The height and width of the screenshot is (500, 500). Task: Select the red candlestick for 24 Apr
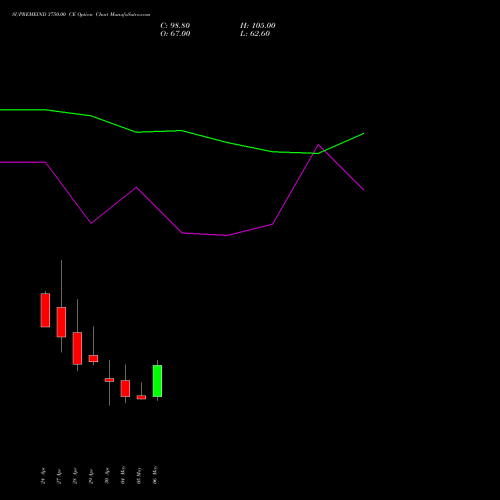pyautogui.click(x=45, y=310)
